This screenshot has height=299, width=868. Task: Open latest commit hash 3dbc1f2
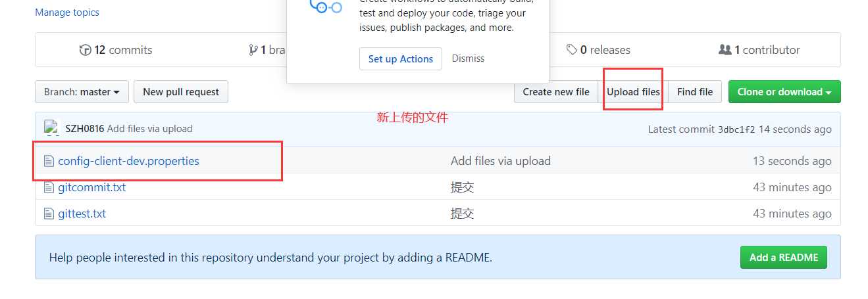[x=736, y=129]
